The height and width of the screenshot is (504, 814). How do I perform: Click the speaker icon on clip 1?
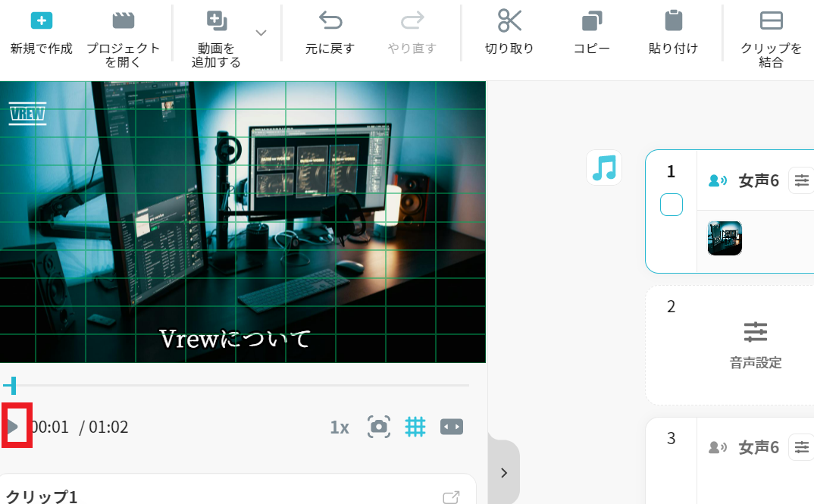(718, 180)
